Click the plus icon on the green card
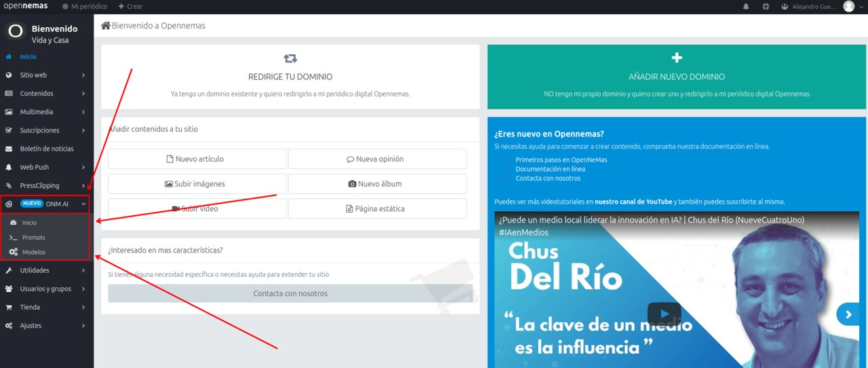 (x=677, y=58)
